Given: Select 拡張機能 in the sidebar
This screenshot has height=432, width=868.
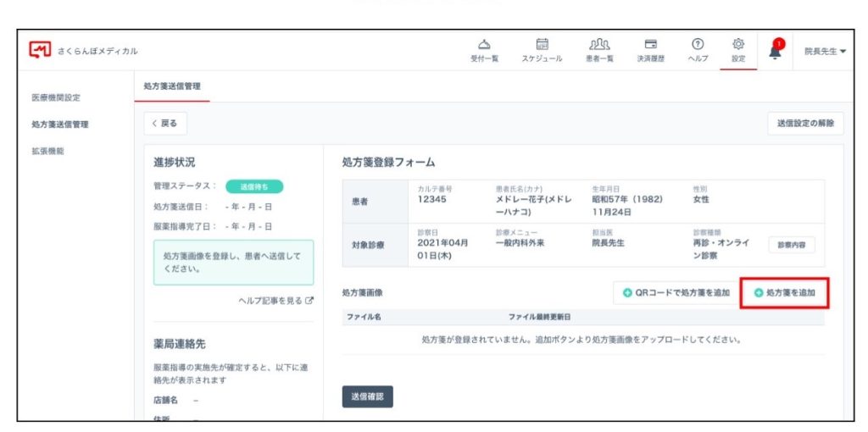Looking at the screenshot, I should 47,151.
